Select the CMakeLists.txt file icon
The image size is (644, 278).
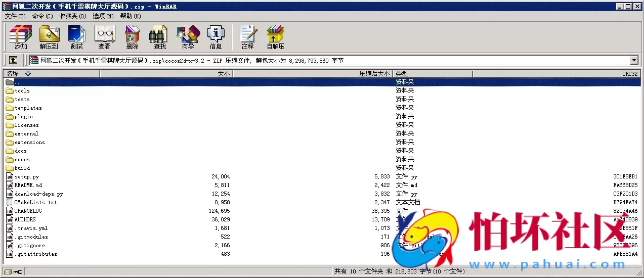[x=10, y=202]
